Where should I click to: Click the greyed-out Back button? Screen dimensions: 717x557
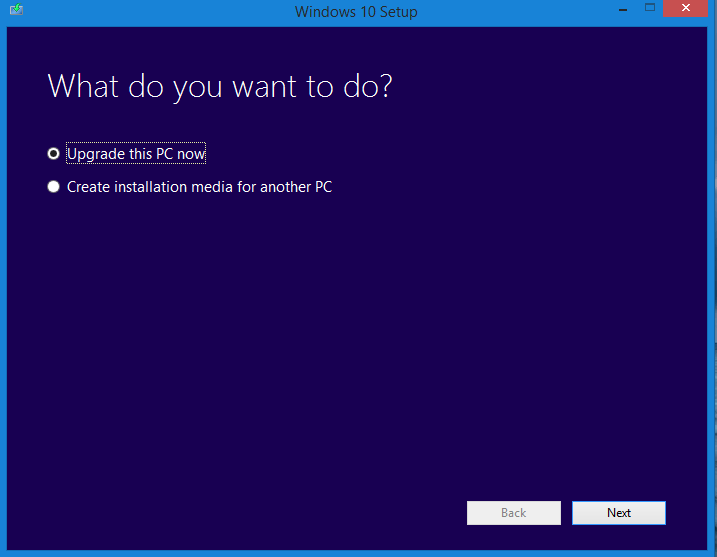[514, 513]
